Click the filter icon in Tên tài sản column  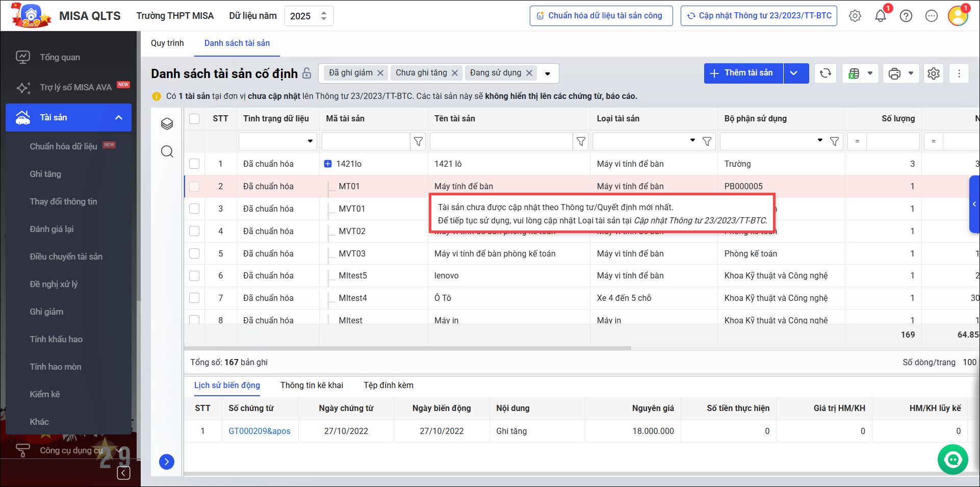pos(581,141)
